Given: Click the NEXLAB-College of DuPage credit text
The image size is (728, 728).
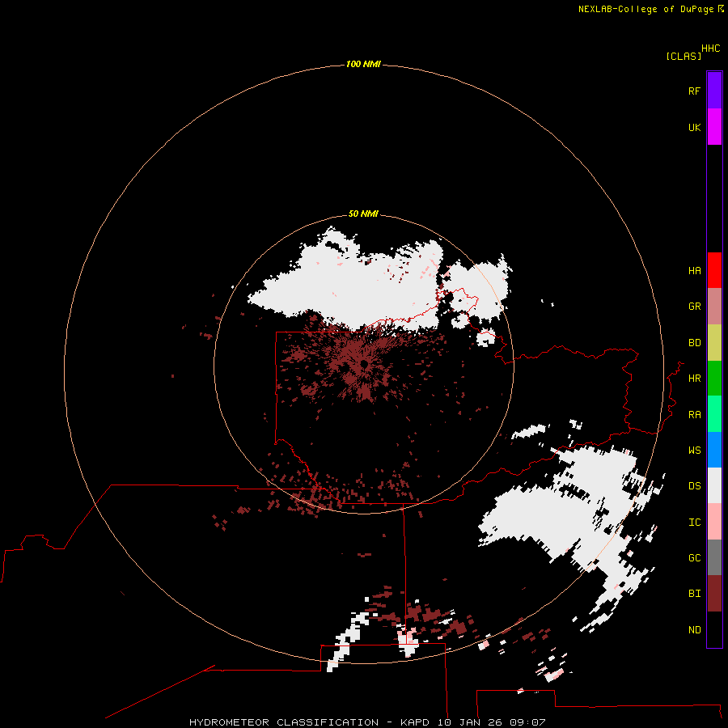Looking at the screenshot, I should click(x=645, y=9).
